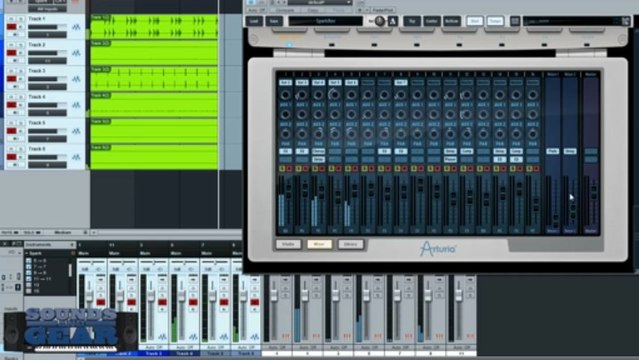This screenshot has width=639, height=360.
Task: Click Copy in the plugin header
Action: (313, 10)
